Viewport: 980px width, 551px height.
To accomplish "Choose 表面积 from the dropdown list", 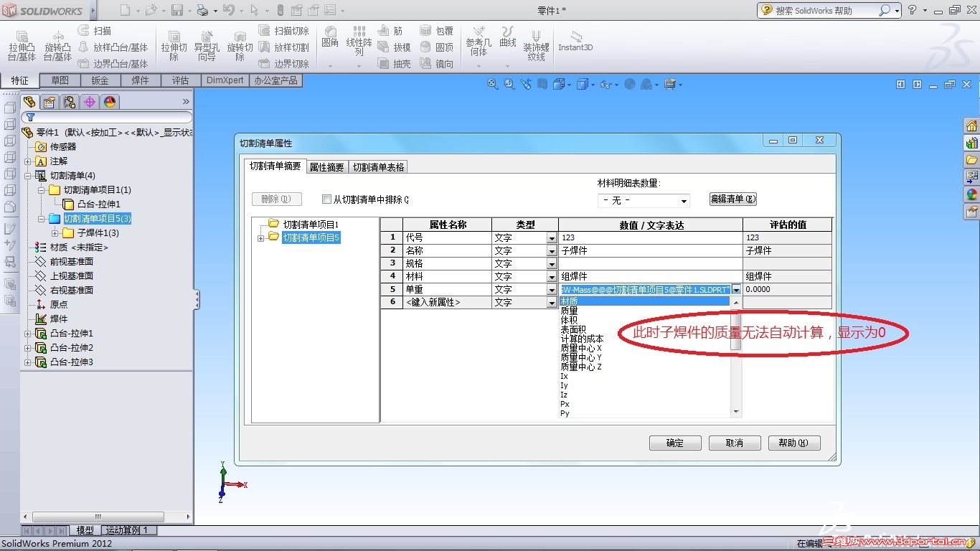I will click(574, 329).
